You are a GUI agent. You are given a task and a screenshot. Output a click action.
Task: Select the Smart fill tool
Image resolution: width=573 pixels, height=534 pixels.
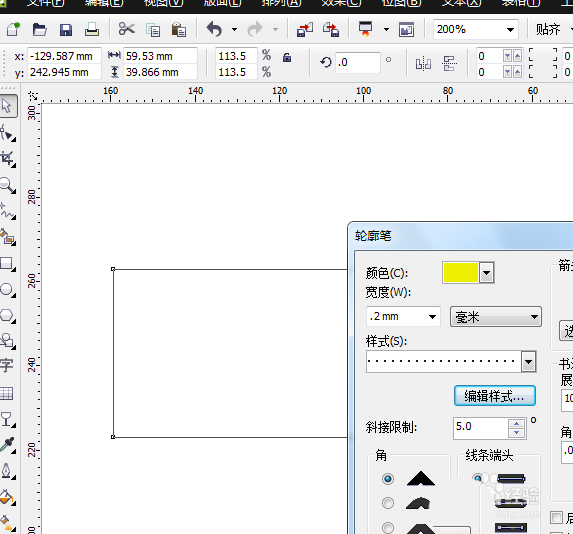pos(7,237)
